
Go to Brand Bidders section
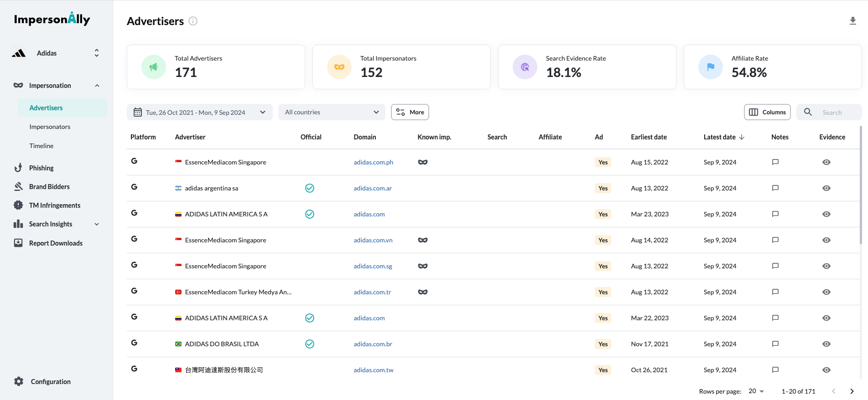[49, 187]
